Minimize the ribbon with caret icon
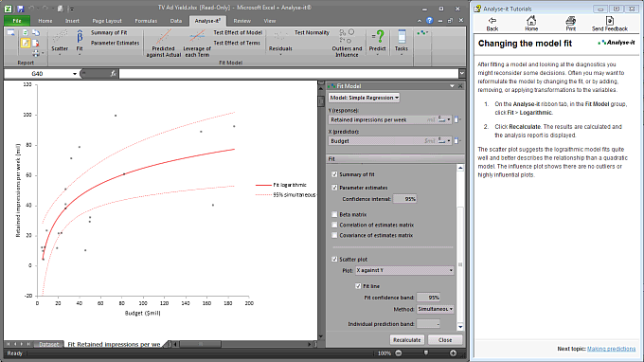The height and width of the screenshot is (362, 644). tap(420, 21)
